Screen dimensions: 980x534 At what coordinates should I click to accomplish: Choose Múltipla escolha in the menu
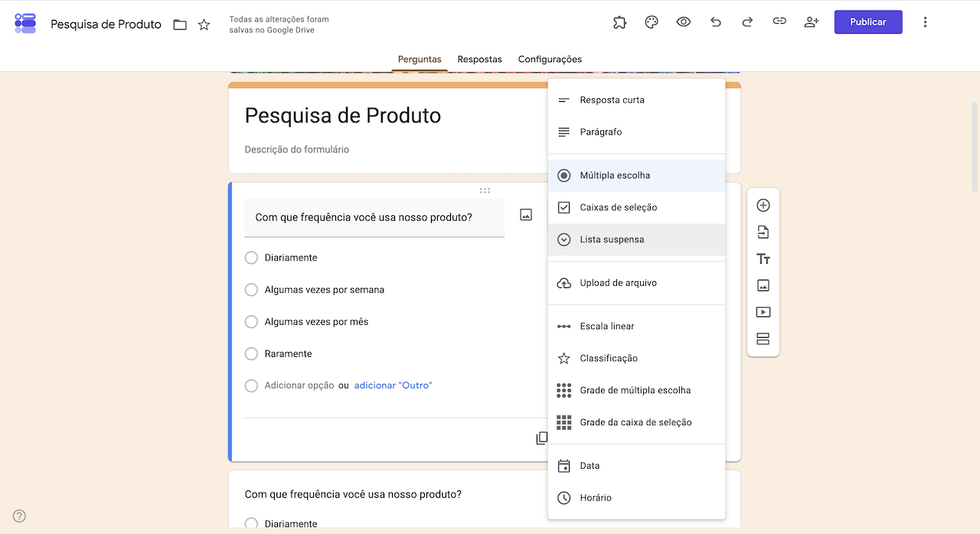636,175
